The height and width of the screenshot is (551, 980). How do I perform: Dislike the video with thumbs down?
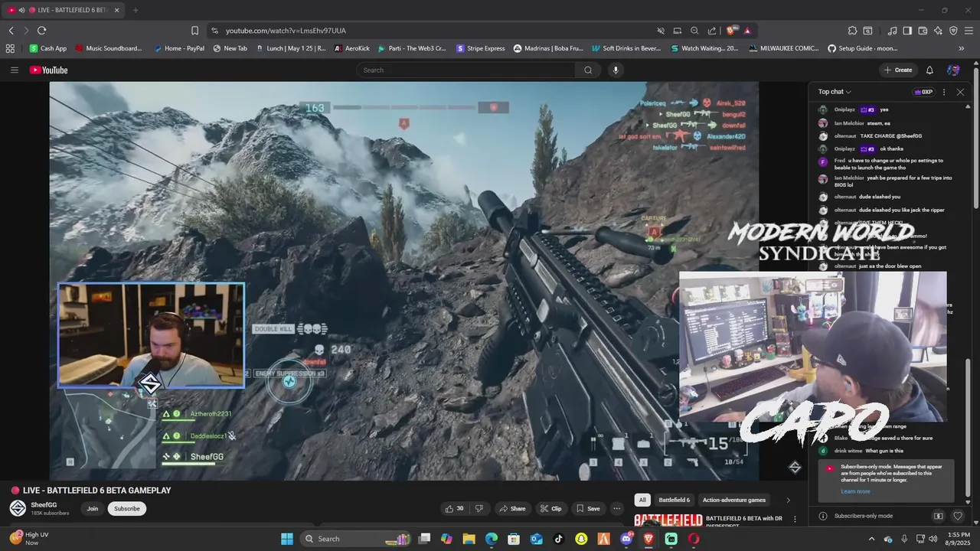[479, 508]
